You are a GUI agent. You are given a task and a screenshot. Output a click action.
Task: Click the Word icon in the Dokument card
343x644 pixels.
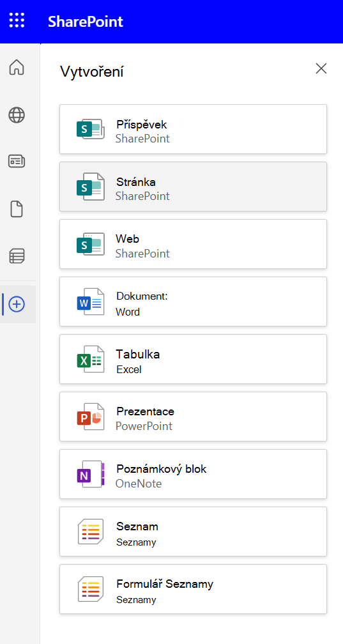pyautogui.click(x=90, y=302)
